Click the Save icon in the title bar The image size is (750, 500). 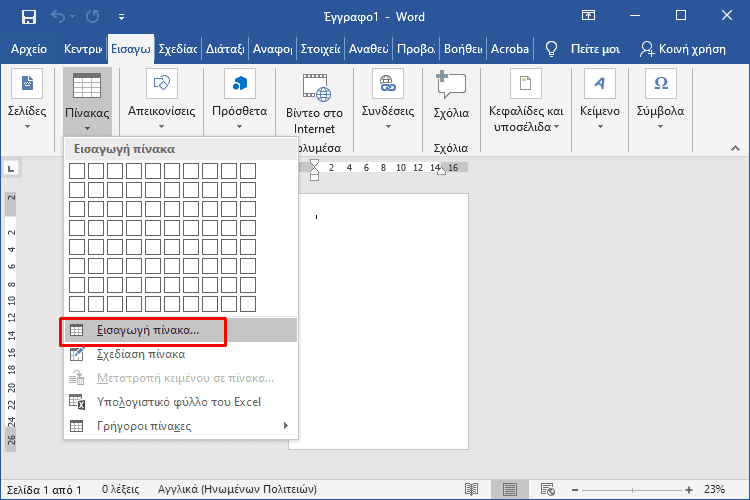pyautogui.click(x=28, y=16)
